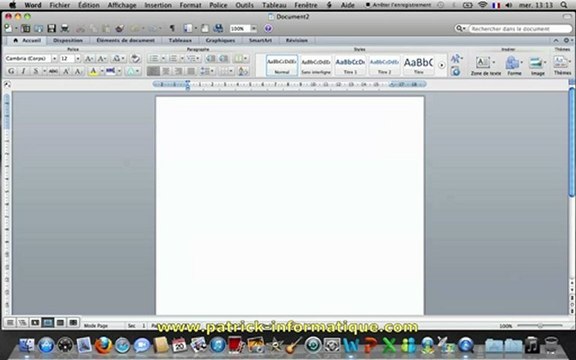Viewport: 576px width, 360px height.
Task: Open the zoom percentage dropdown in toolbar
Action: (x=253, y=28)
